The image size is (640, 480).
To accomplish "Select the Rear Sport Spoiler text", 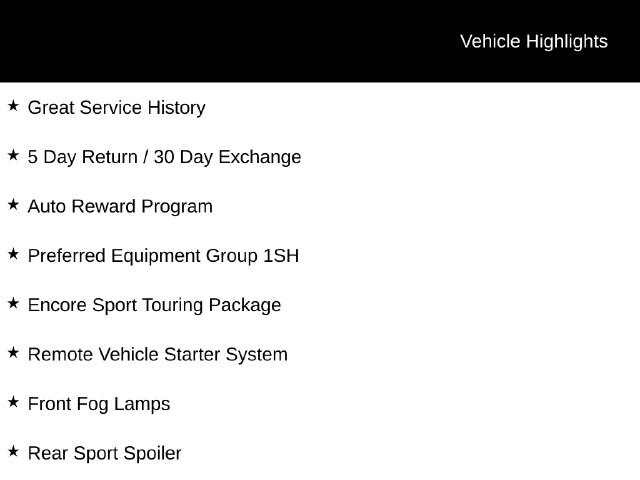I will [104, 453].
